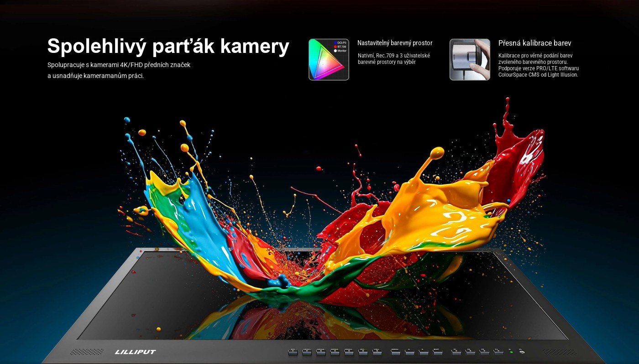Click text 'Podporuje verze PRO/LTE softwaru'
Viewport: 639px width, 364px height.
pos(539,68)
